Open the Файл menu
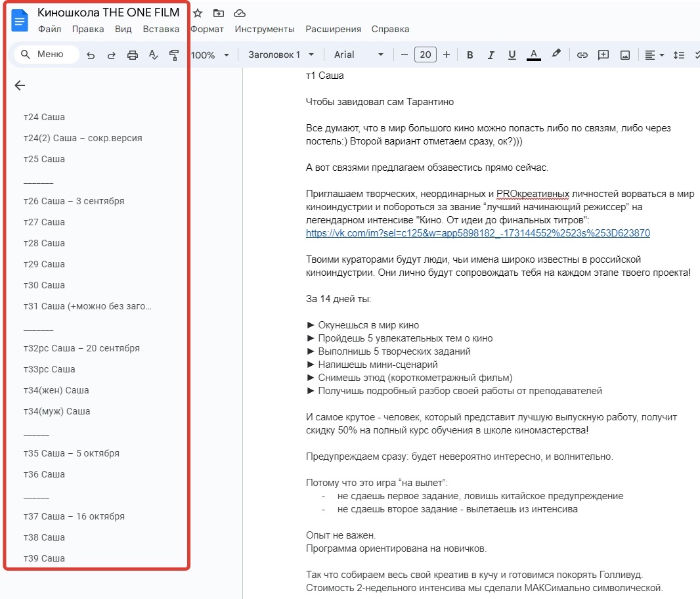This screenshot has height=599, width=700. (49, 29)
